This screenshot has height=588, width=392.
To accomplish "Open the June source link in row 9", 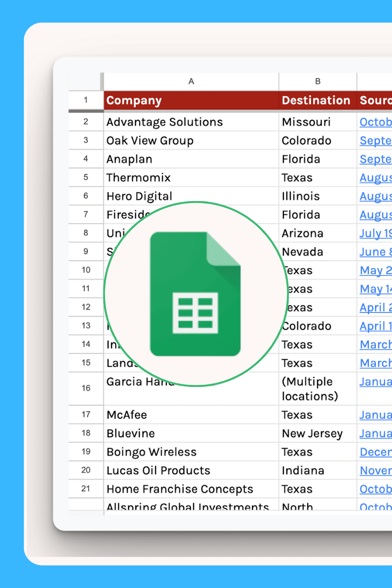I will pos(375,252).
